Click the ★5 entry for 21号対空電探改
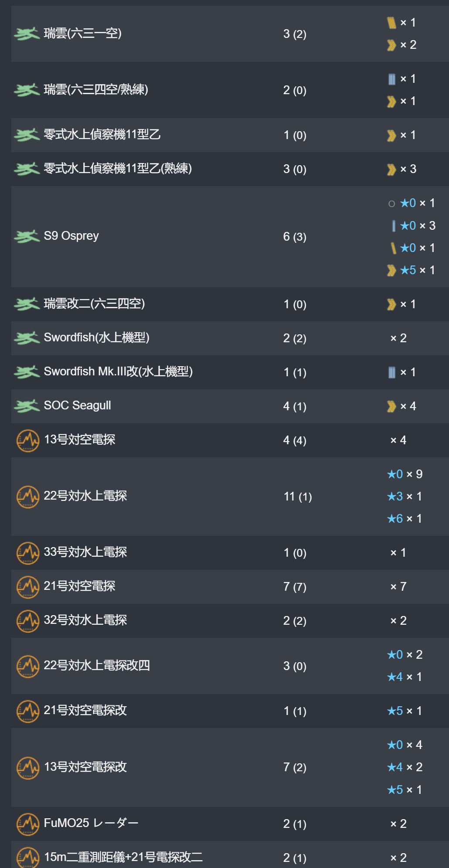This screenshot has height=868, width=449. 404,711
